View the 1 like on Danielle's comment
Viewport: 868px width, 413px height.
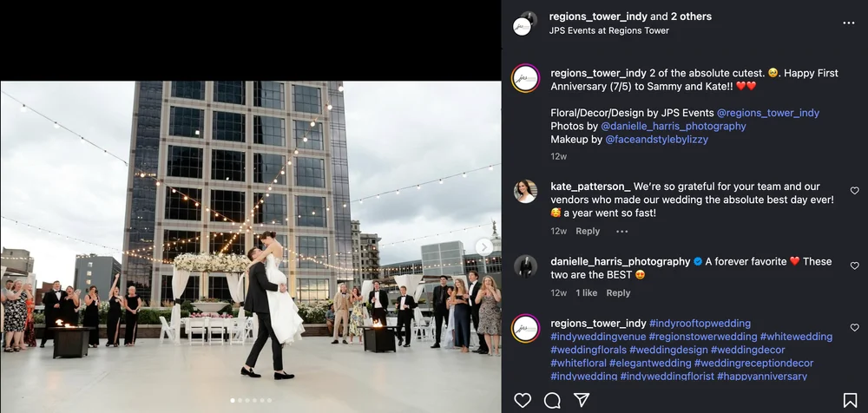pos(585,293)
